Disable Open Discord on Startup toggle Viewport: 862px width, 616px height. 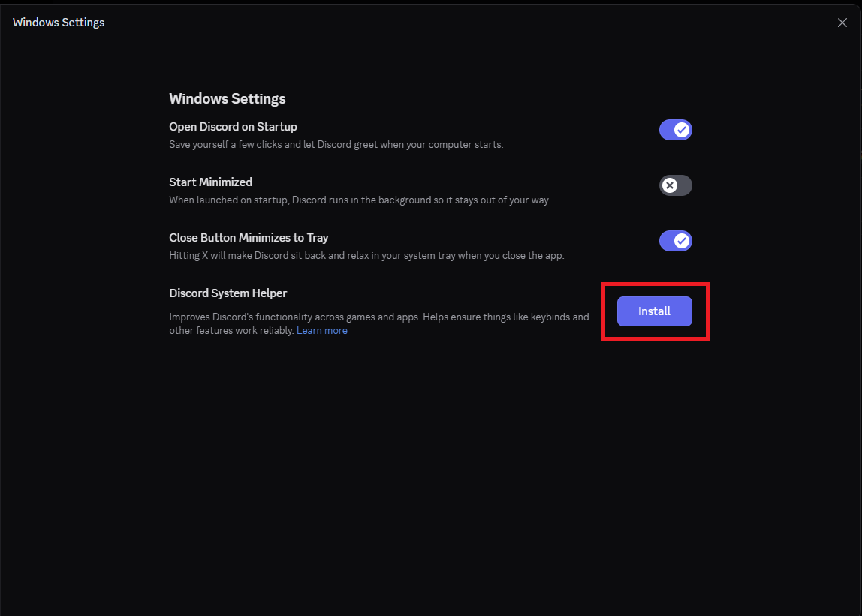pos(675,130)
